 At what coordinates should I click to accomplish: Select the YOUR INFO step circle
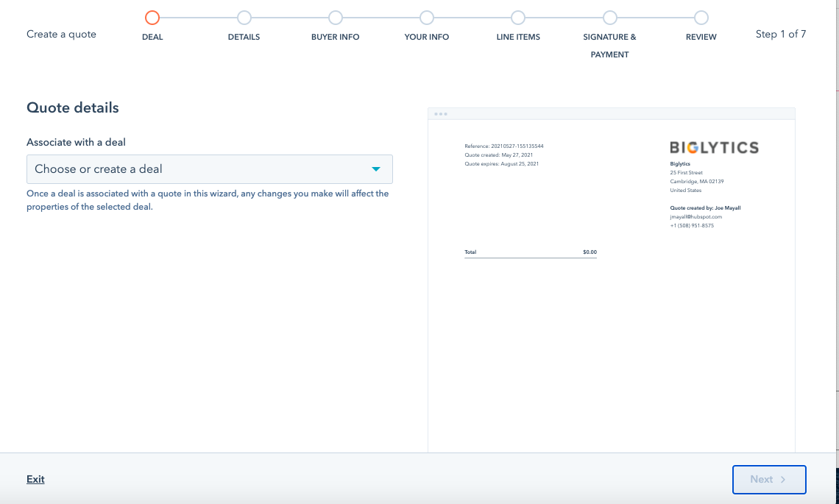pos(426,18)
